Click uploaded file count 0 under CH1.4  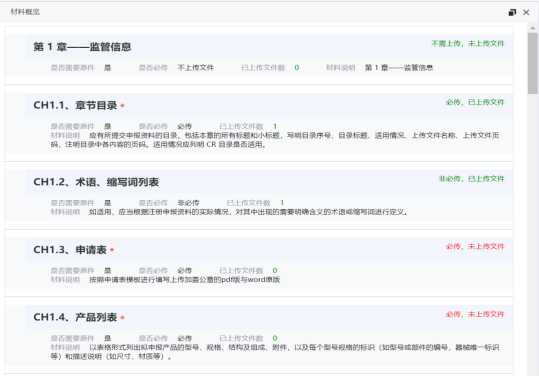(275, 338)
